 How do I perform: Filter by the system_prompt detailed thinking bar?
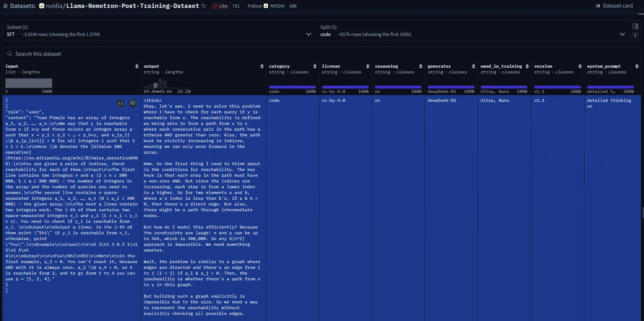(611, 87)
